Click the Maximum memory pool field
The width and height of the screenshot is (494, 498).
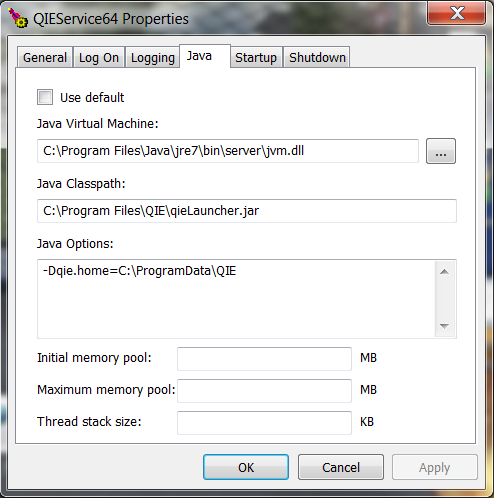pyautogui.click(x=264, y=391)
